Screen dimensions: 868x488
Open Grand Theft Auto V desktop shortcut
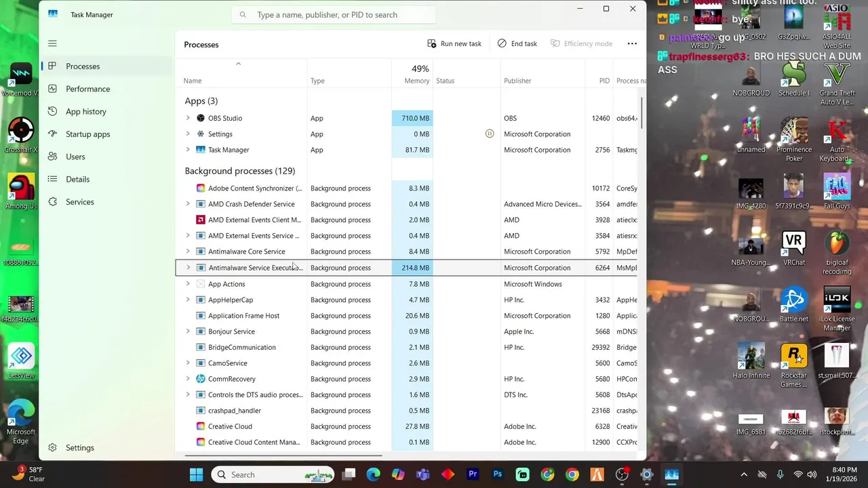click(837, 85)
